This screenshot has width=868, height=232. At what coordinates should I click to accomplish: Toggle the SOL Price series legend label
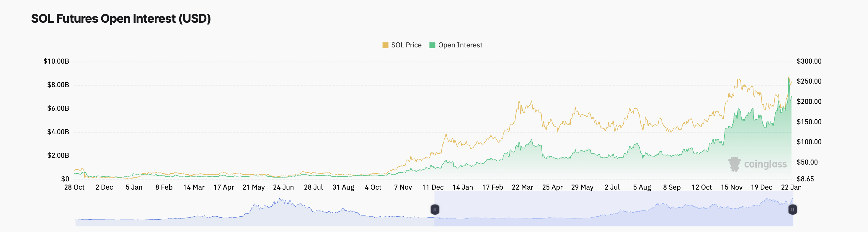pos(406,45)
